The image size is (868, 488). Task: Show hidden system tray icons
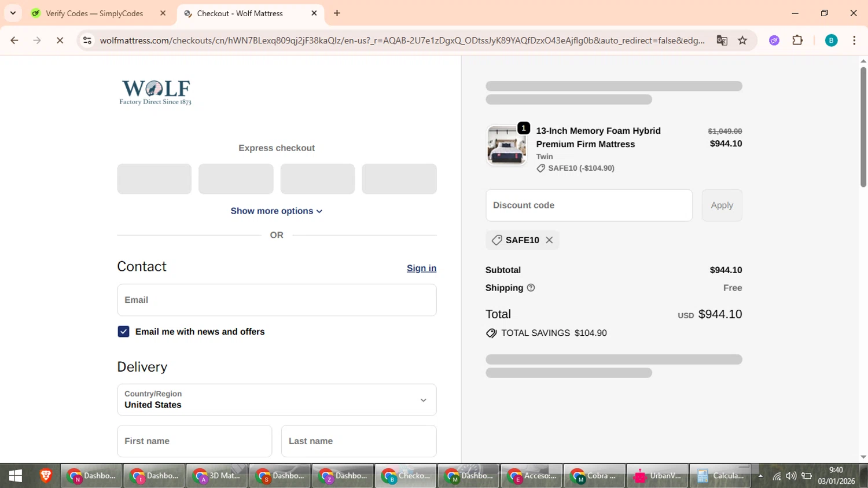760,476
